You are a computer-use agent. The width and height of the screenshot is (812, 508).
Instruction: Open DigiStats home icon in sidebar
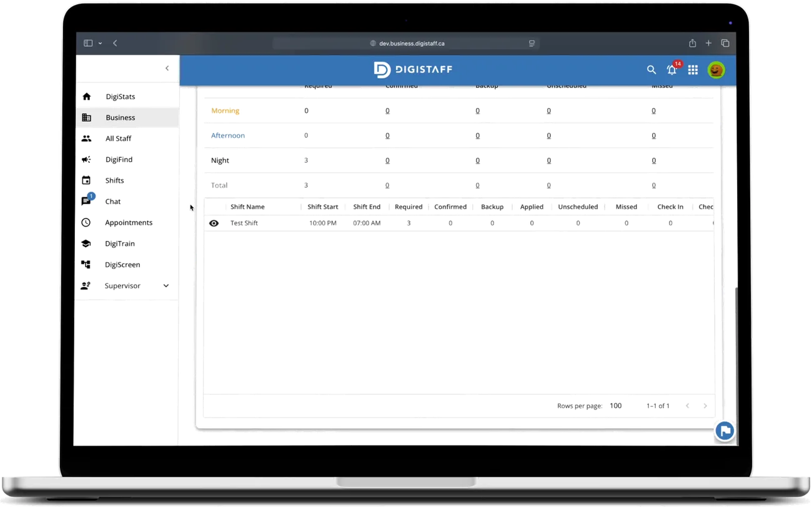tap(87, 97)
